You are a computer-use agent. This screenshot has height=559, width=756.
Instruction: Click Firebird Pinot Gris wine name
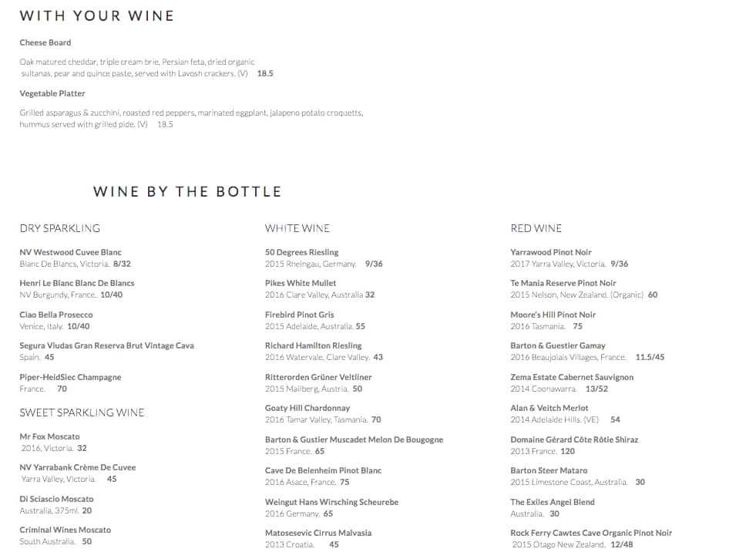pos(300,315)
